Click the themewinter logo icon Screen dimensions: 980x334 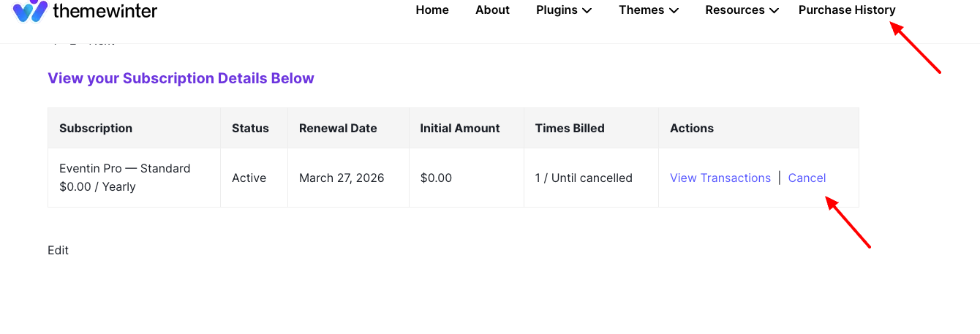[x=30, y=11]
